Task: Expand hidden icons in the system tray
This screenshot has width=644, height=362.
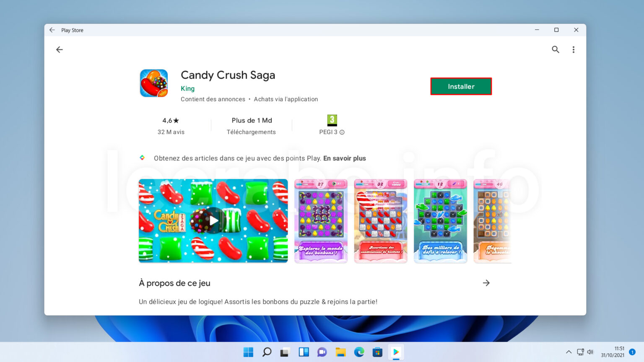Action: pyautogui.click(x=569, y=352)
